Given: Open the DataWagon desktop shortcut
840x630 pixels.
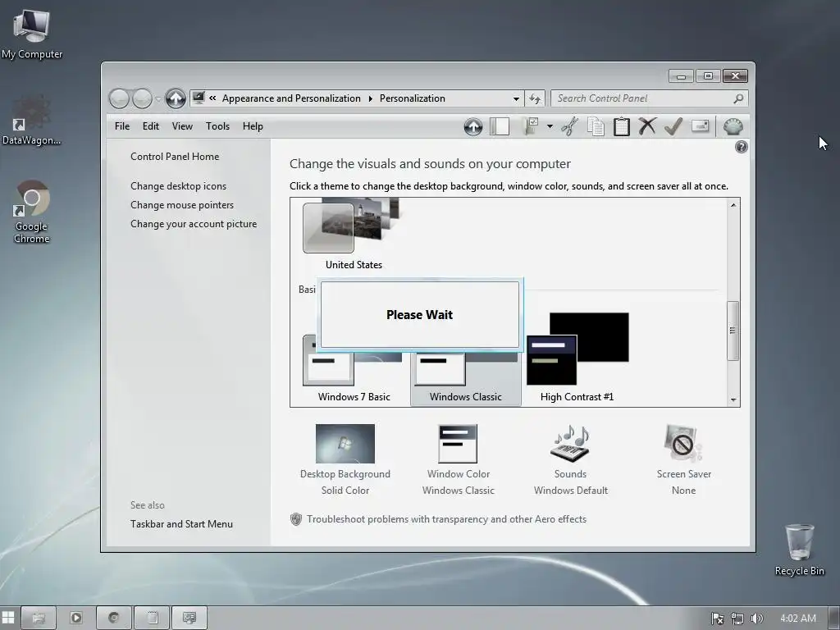Looking at the screenshot, I should pos(32,120).
